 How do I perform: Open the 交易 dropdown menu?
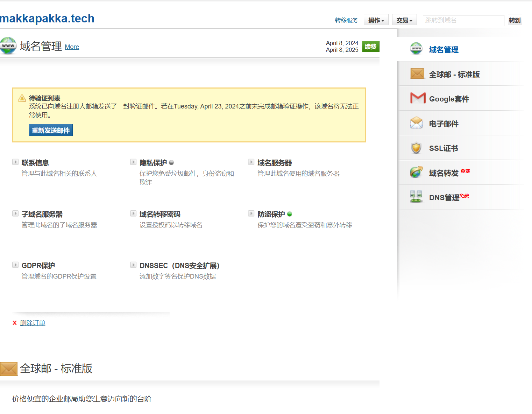pyautogui.click(x=404, y=20)
